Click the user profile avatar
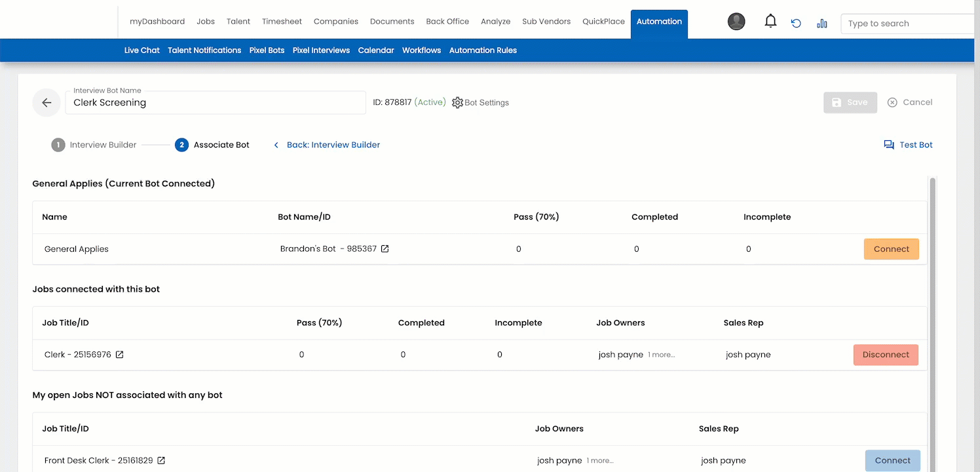980x472 pixels. click(x=736, y=22)
